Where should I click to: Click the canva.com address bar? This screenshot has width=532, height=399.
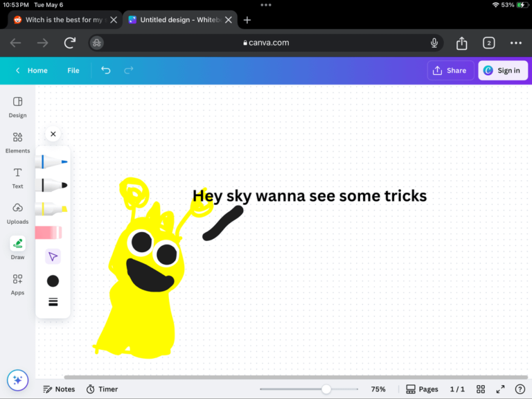[266, 43]
